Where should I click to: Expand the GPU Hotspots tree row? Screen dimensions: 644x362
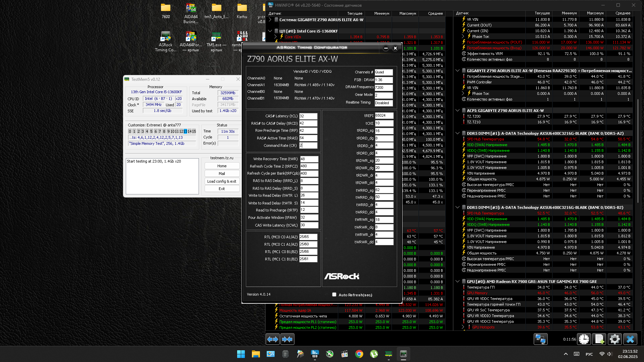pos(463,327)
